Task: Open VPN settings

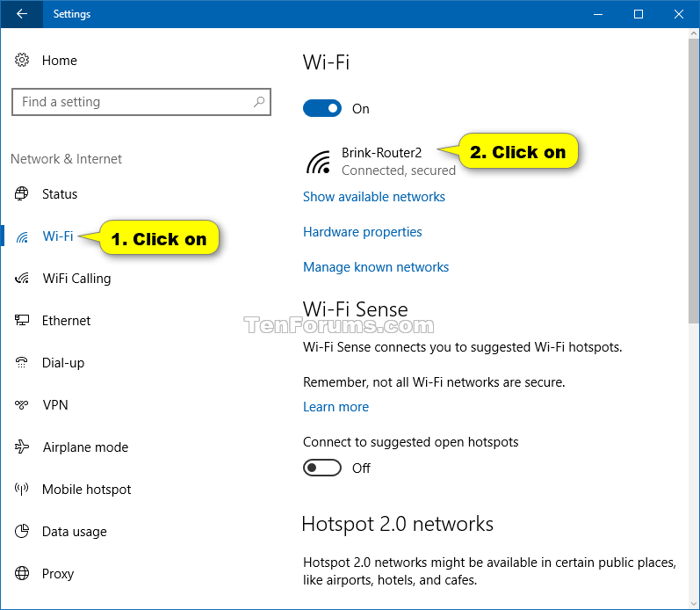Action: (x=55, y=405)
